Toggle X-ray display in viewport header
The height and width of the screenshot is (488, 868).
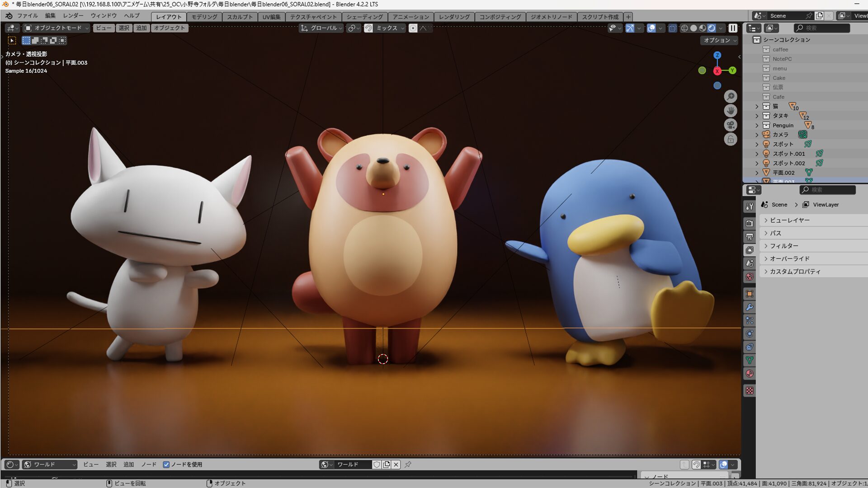click(x=672, y=28)
